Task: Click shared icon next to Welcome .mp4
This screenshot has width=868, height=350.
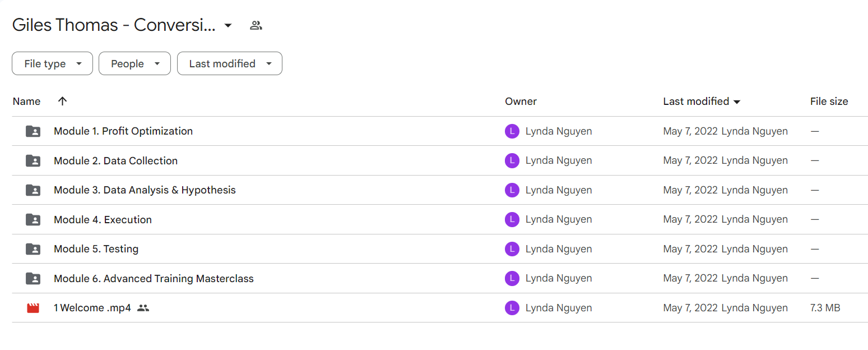Action: click(x=143, y=308)
